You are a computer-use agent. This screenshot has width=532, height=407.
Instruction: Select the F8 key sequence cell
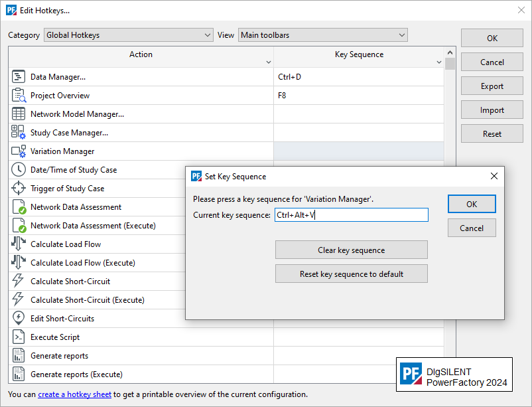359,95
